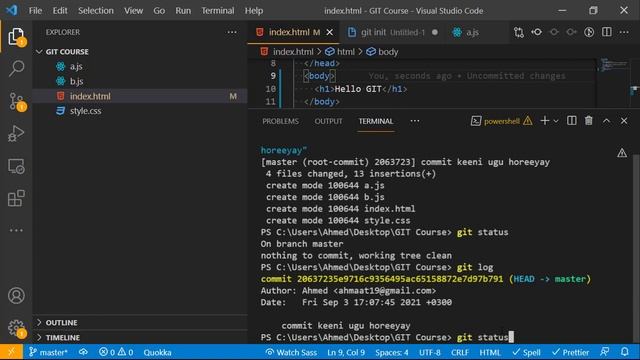Screen dimensions: 640x360
Task: Click the powershell terminal name
Action: pos(502,121)
